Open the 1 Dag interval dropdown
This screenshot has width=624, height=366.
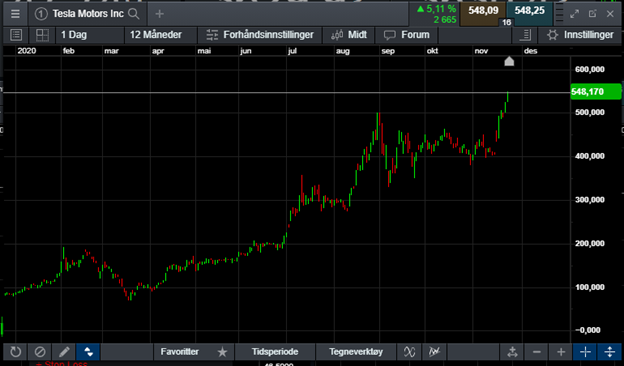pos(90,35)
